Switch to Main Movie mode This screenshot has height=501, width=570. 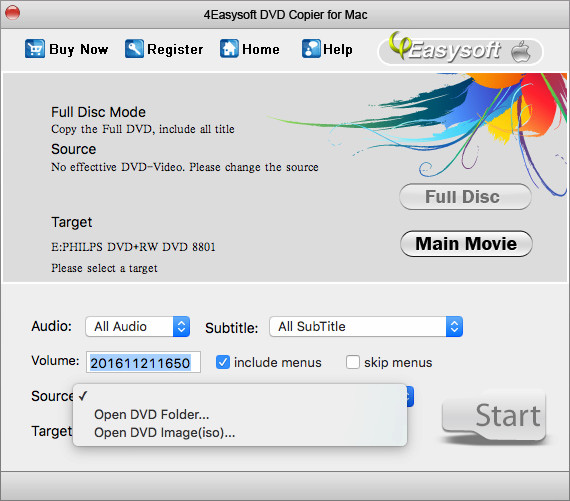466,244
